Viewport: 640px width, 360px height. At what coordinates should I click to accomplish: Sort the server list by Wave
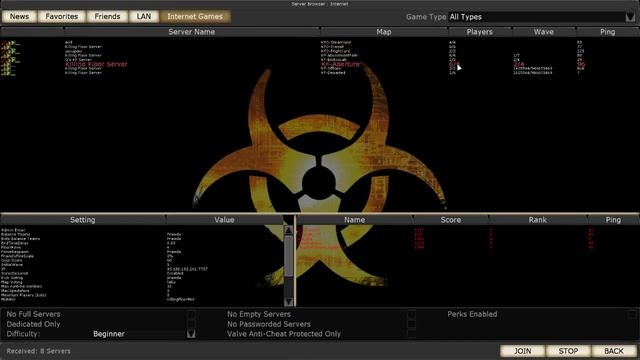click(544, 32)
